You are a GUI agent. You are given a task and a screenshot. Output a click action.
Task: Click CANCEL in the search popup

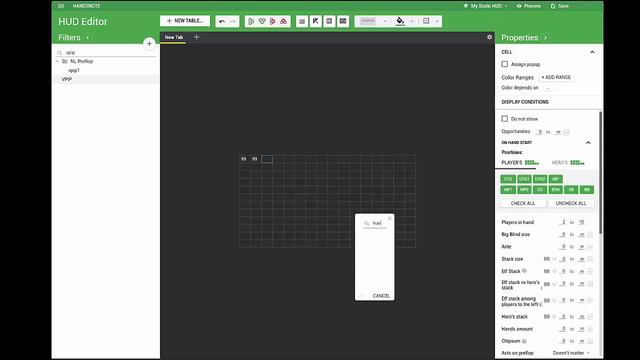(381, 296)
